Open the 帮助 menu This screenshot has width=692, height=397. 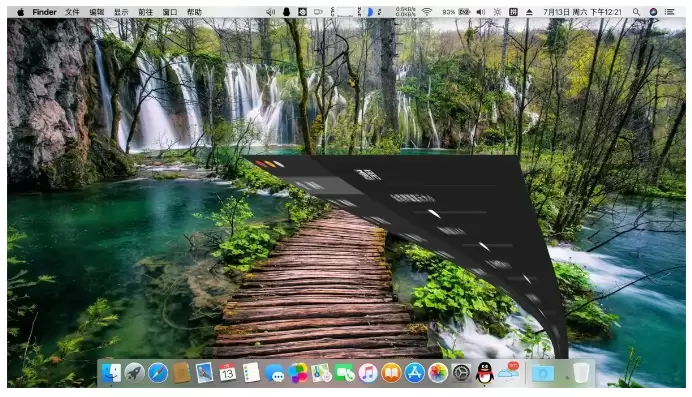click(194, 12)
